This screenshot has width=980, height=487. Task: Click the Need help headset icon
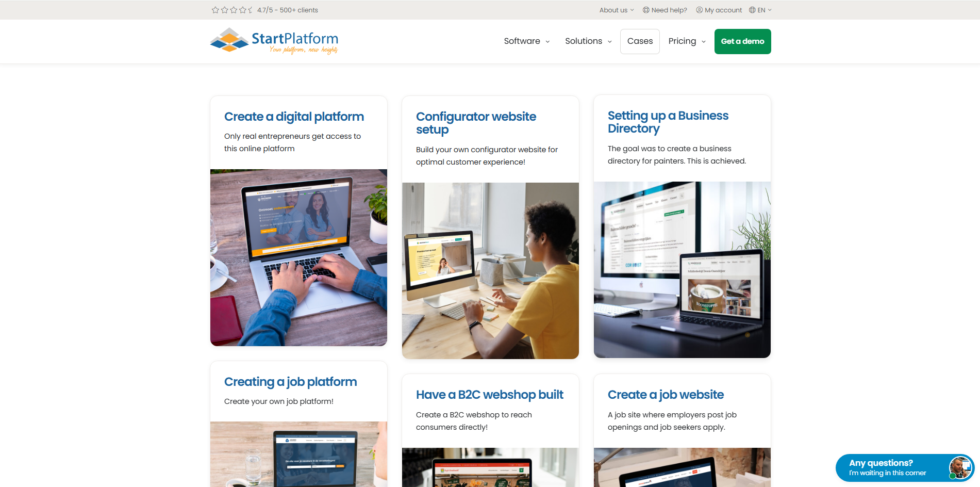pyautogui.click(x=646, y=10)
